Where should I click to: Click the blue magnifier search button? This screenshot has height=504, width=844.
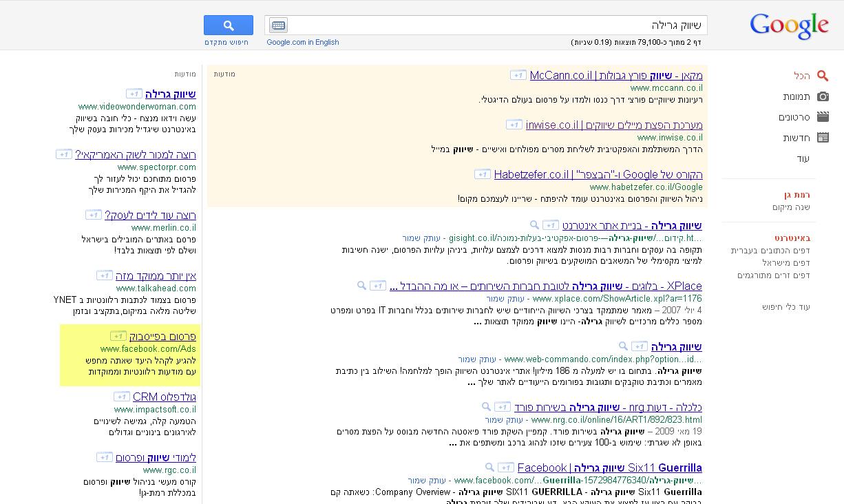click(229, 25)
